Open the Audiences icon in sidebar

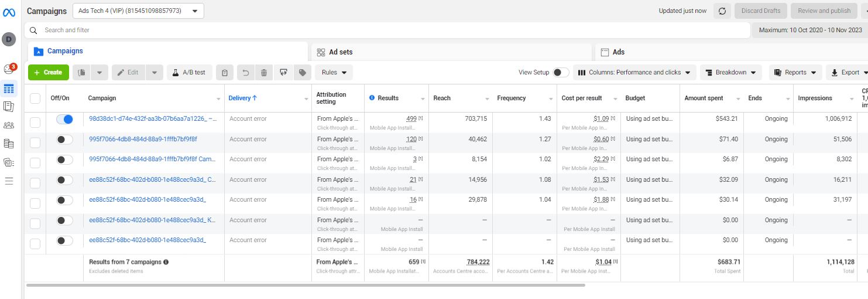pyautogui.click(x=9, y=125)
